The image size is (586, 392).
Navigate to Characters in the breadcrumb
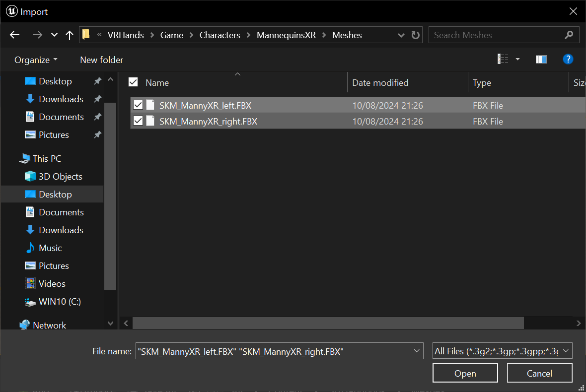tap(220, 35)
